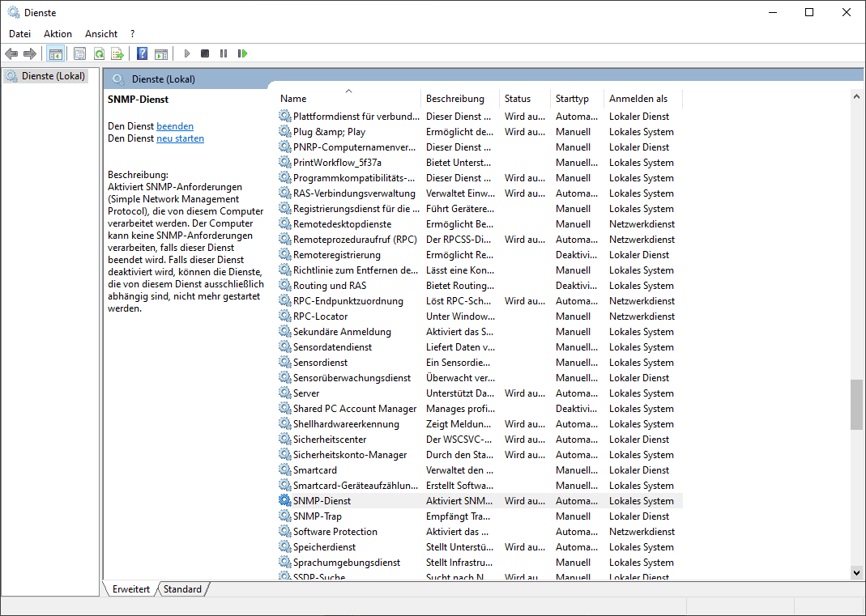Image resolution: width=866 pixels, height=616 pixels.
Task: Open the Ansicht menu
Action: [x=101, y=34]
